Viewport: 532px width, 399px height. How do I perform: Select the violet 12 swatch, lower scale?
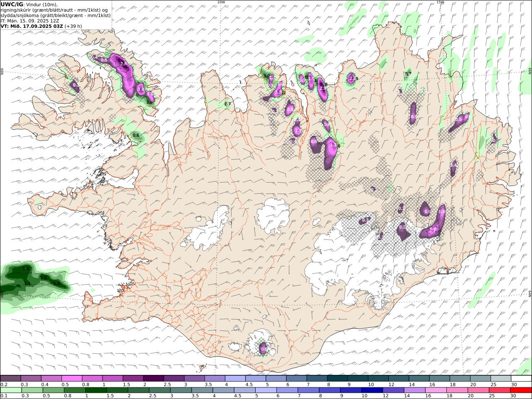(x=393, y=390)
